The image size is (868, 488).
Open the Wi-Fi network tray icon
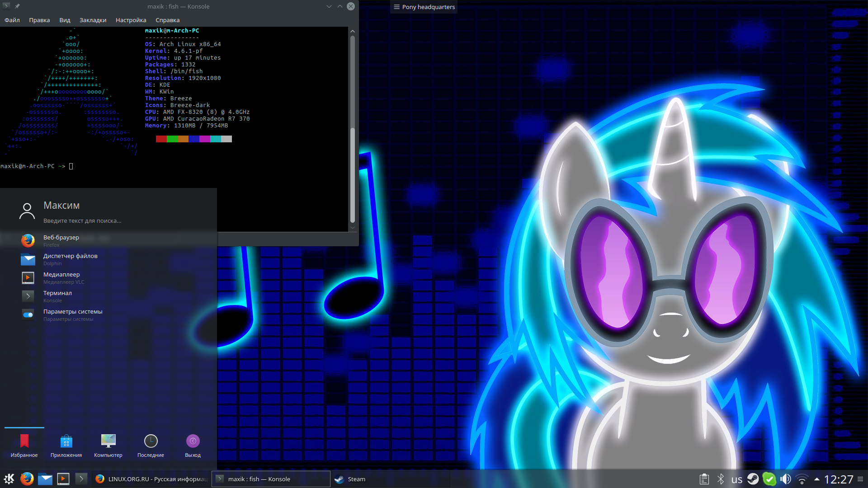(x=802, y=479)
